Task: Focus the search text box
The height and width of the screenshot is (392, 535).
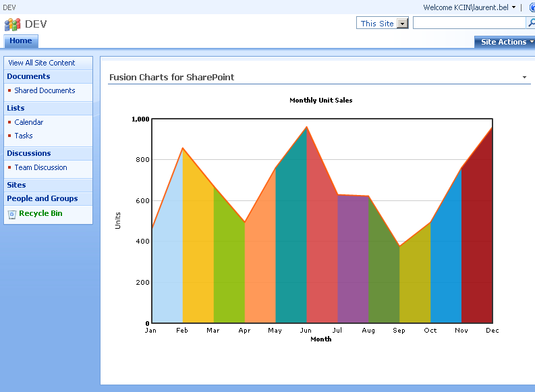Action: 470,23
